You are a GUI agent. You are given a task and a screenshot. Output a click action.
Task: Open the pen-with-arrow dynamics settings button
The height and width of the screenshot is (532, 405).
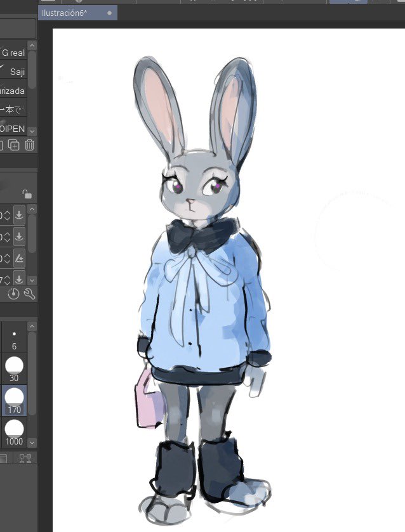19,259
